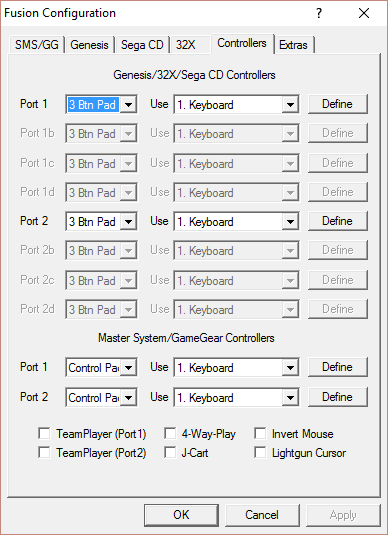
Task: Open Master System Port 1 Keyboard dropdown
Action: (x=236, y=368)
